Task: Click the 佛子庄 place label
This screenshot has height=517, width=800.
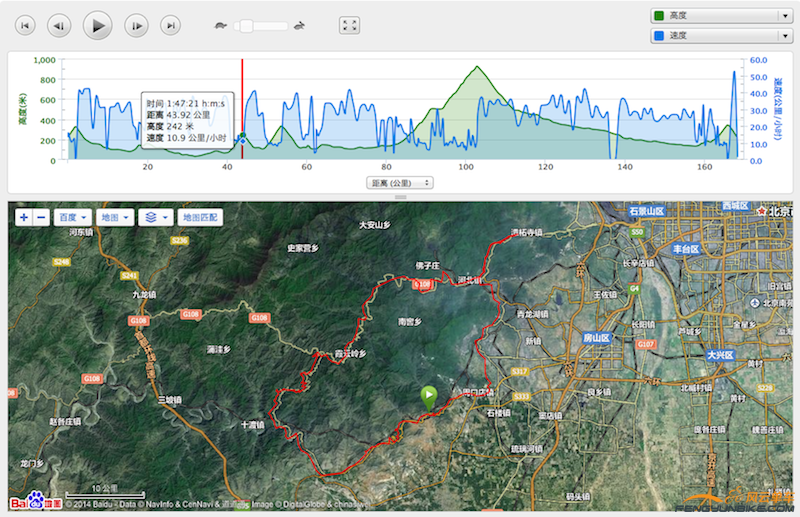Action: [x=427, y=266]
